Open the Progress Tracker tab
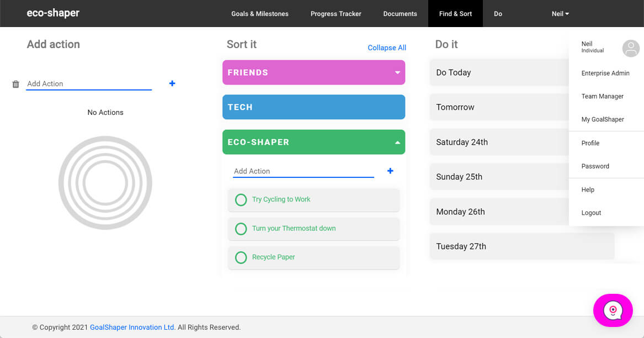644x338 pixels. pos(336,14)
